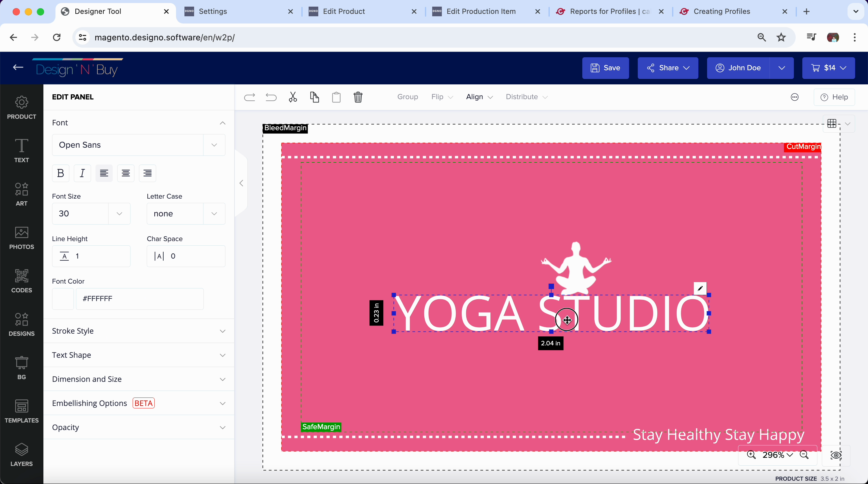The image size is (868, 484).
Task: Click the Help button
Action: tap(834, 97)
